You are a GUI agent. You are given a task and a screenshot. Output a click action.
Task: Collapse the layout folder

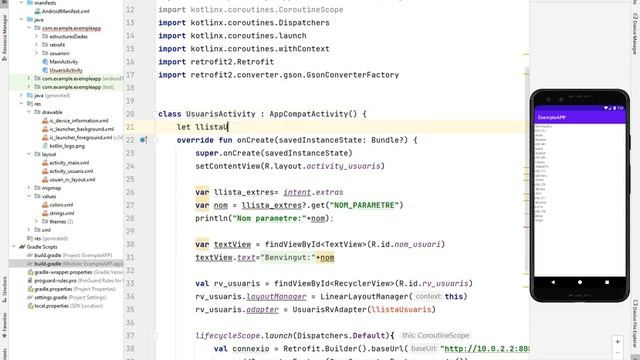pyautogui.click(x=29, y=154)
